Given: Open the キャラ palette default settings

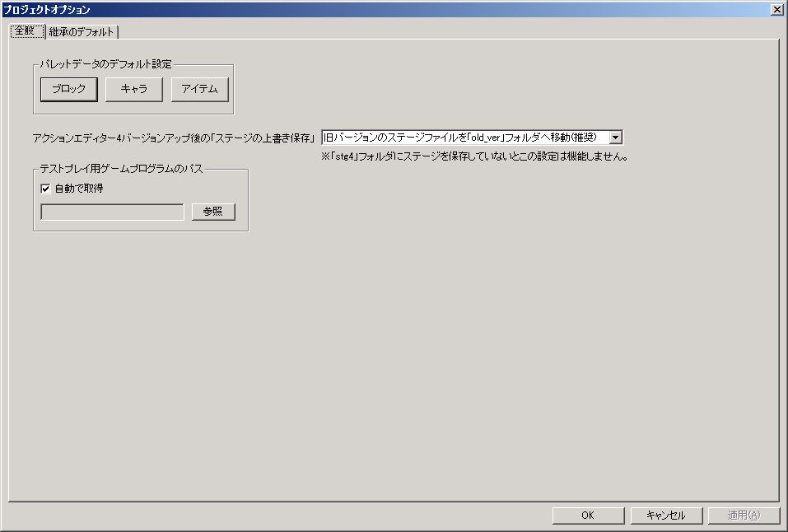Looking at the screenshot, I should pos(134,90).
